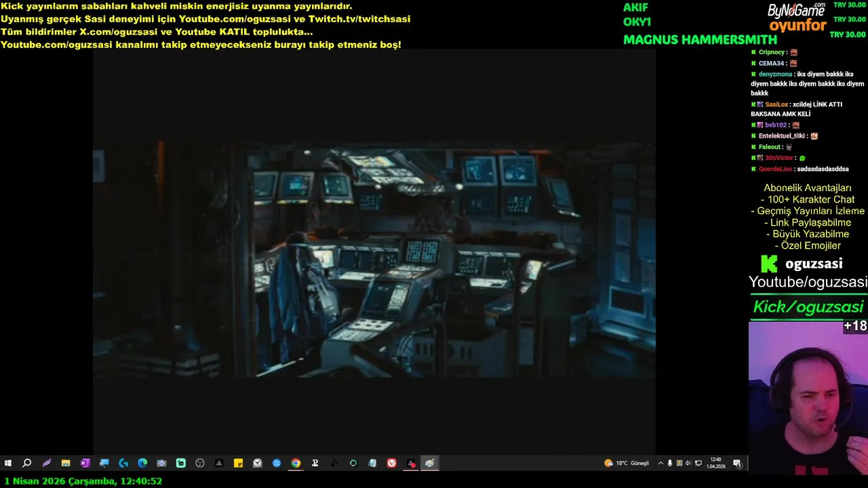This screenshot has width=868, height=488.
Task: Open the blue globe taskbar icon
Action: pyautogui.click(x=277, y=463)
